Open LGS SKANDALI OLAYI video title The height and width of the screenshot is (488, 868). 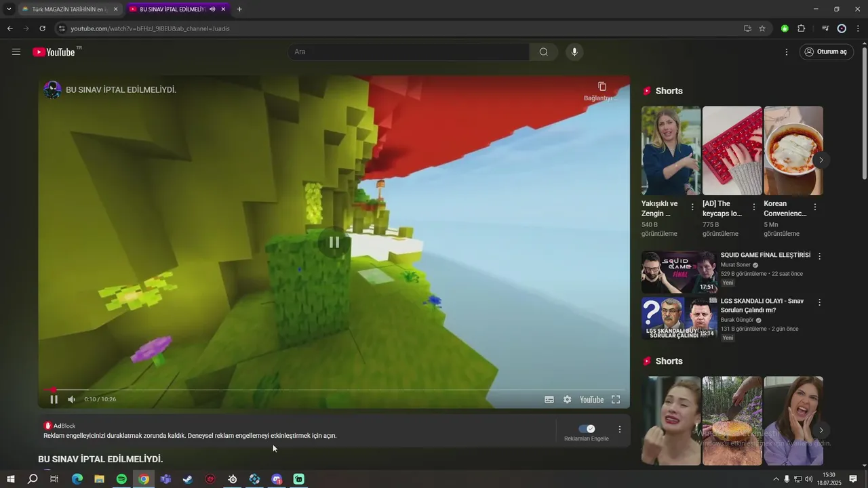tap(762, 306)
